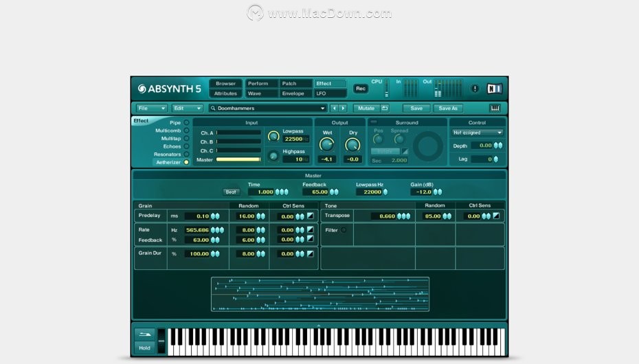639x364 pixels.
Task: Click the Master input level slider
Action: (x=238, y=159)
